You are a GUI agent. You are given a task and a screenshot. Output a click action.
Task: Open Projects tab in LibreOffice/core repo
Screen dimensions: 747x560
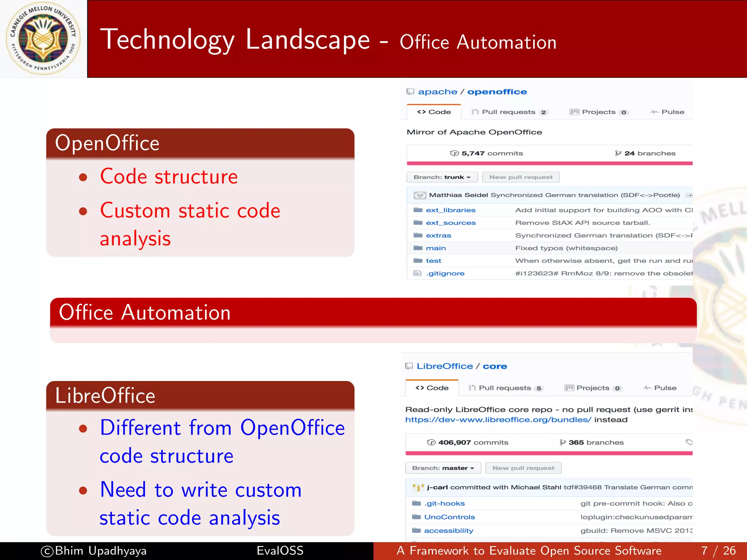click(593, 388)
